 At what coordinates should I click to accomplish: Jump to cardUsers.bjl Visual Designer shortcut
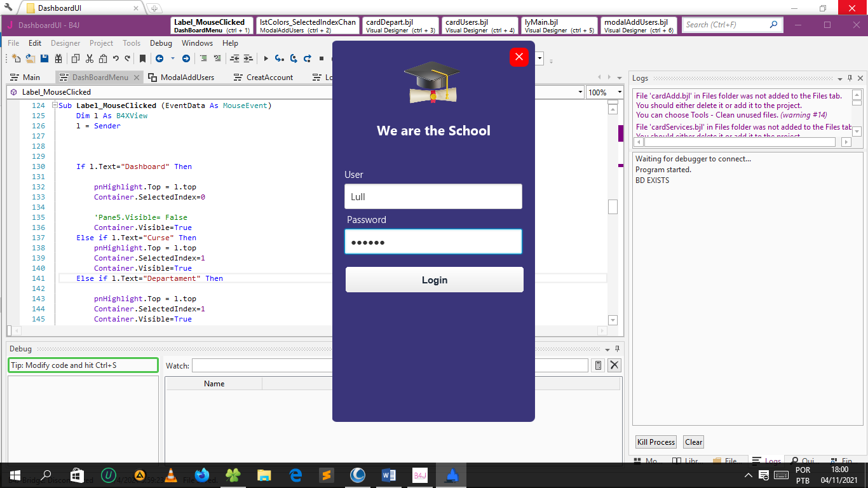[x=480, y=25]
